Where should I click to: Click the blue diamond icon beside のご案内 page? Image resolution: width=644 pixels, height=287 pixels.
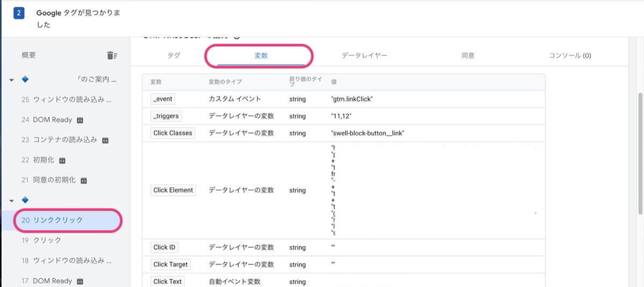(25, 80)
